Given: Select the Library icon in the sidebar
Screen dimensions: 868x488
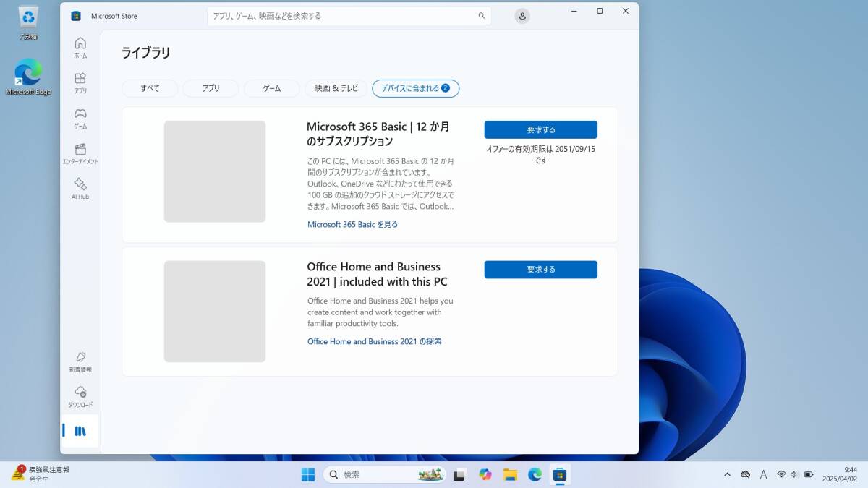Looking at the screenshot, I should [80, 431].
